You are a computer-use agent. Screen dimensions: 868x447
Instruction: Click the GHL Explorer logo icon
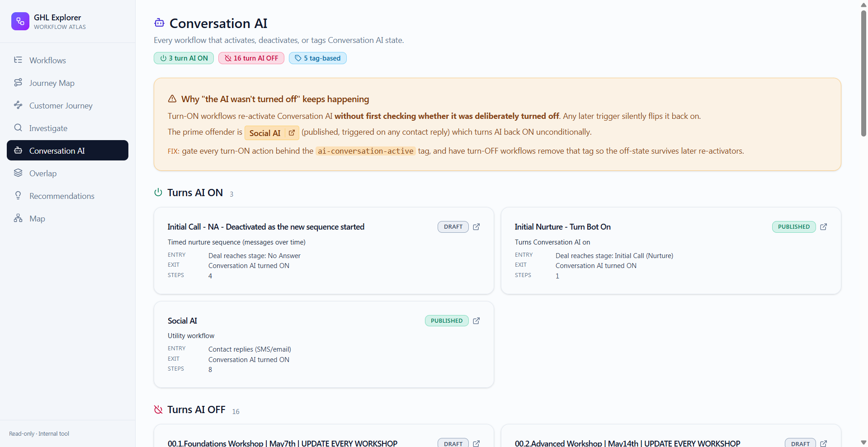tap(20, 21)
